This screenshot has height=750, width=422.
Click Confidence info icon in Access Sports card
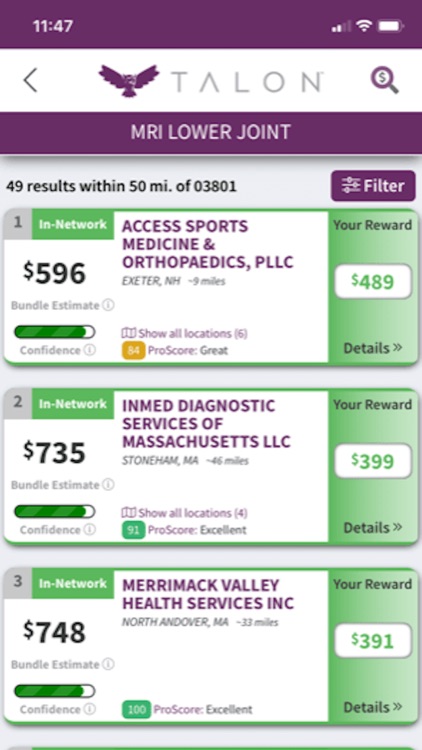tap(89, 350)
